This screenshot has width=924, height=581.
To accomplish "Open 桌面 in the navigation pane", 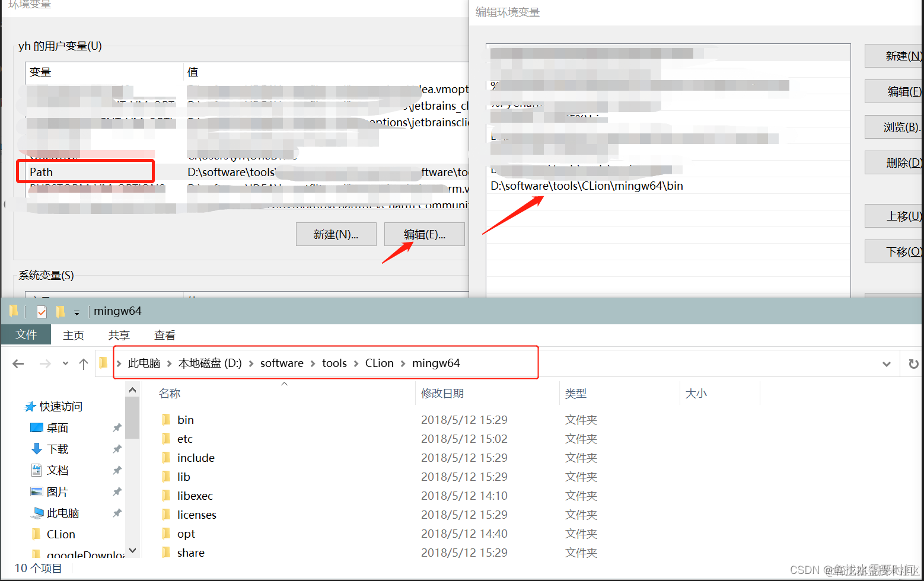I will click(x=58, y=428).
